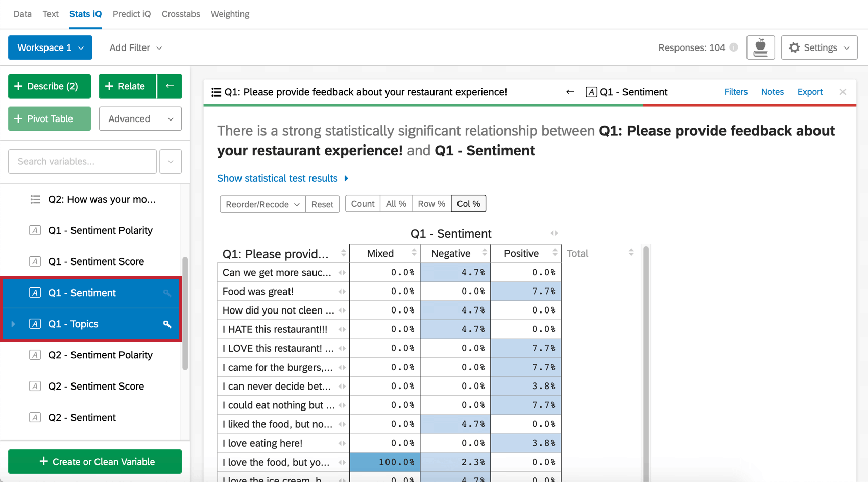Switch to the Crosstabs tab

[181, 14]
